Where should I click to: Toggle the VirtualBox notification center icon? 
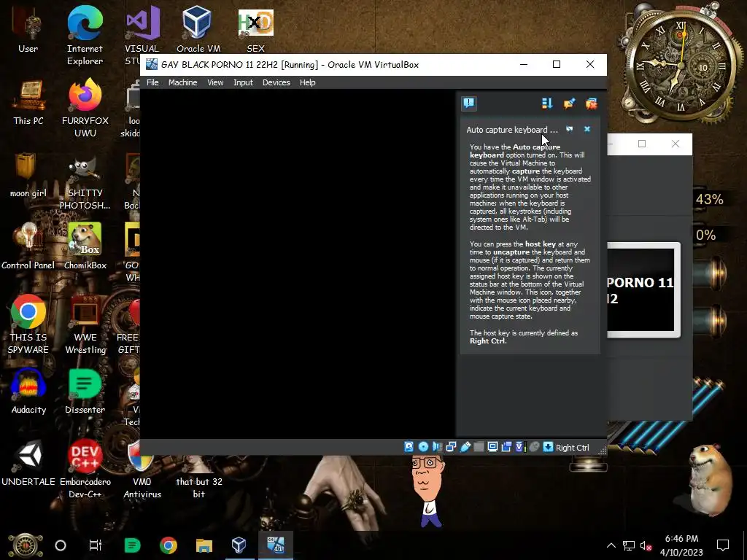(469, 104)
